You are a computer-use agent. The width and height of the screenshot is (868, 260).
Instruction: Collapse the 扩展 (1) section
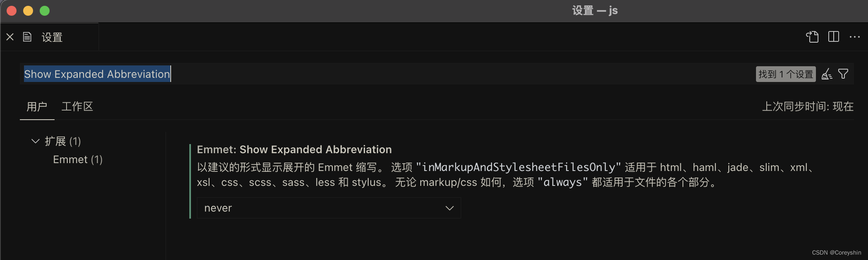[36, 141]
